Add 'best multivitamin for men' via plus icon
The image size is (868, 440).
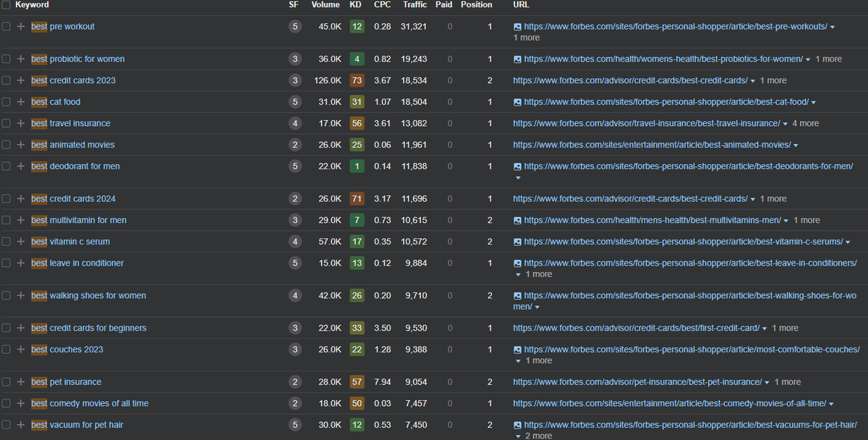click(x=21, y=220)
